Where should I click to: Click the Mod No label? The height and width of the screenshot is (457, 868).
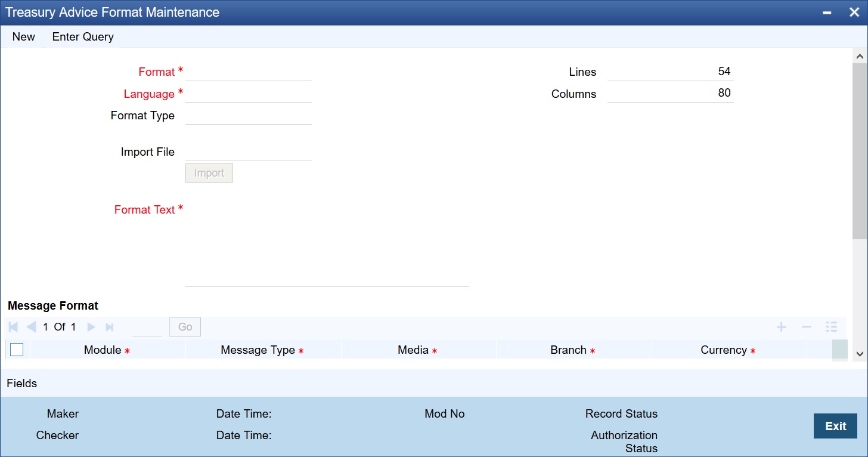coord(445,413)
